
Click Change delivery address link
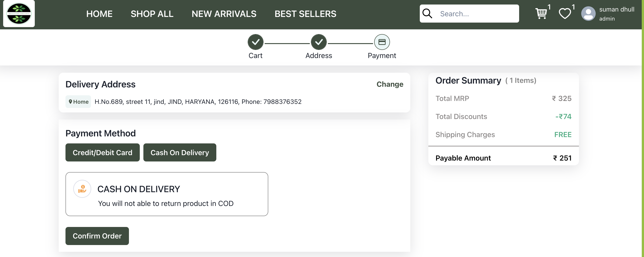(390, 84)
